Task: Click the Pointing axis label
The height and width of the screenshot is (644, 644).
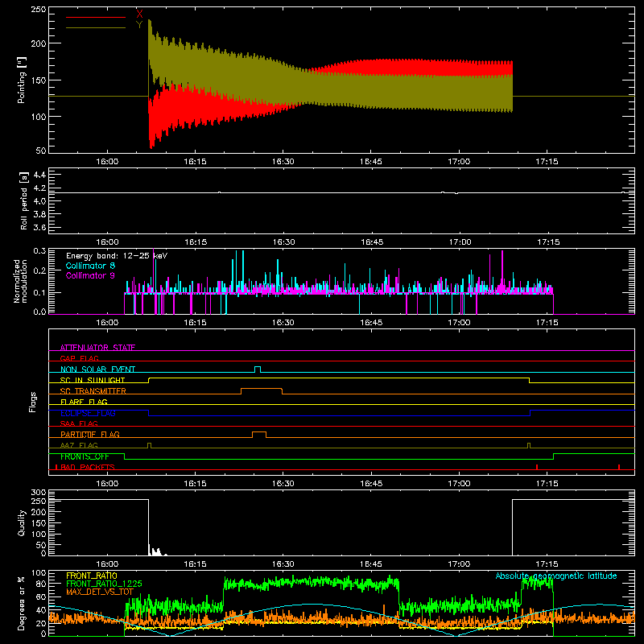Action: (x=22, y=80)
